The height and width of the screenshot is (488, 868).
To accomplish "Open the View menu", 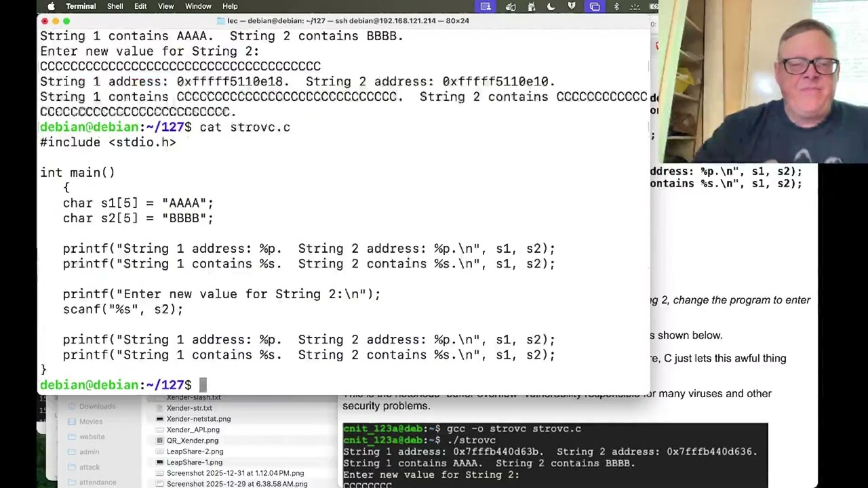I will click(166, 6).
